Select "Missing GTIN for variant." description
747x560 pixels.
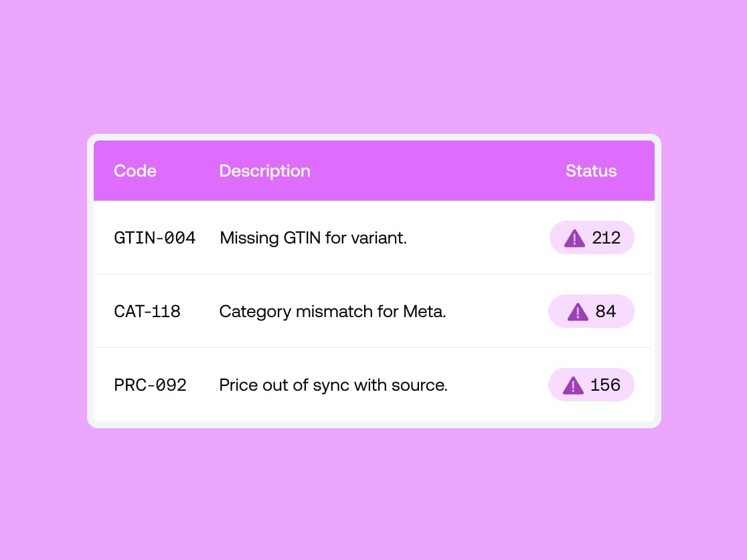313,238
